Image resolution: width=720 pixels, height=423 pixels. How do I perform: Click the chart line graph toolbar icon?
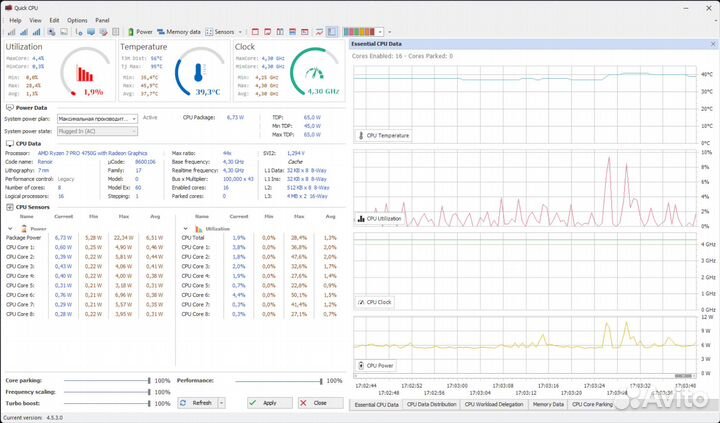click(x=319, y=32)
